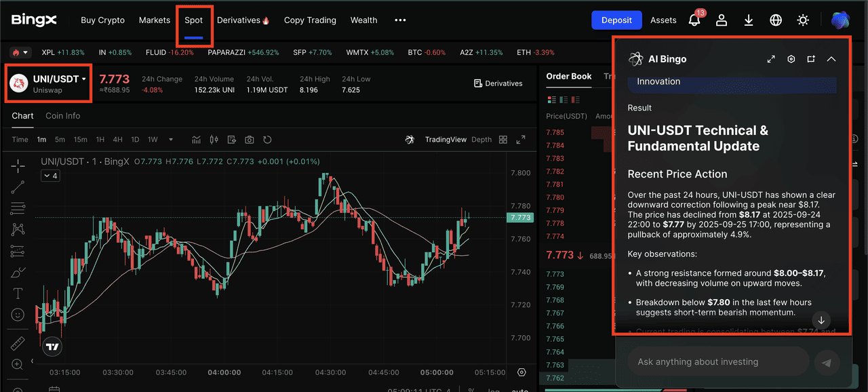Expand the AI Bingo panel to fullscreen

point(771,59)
